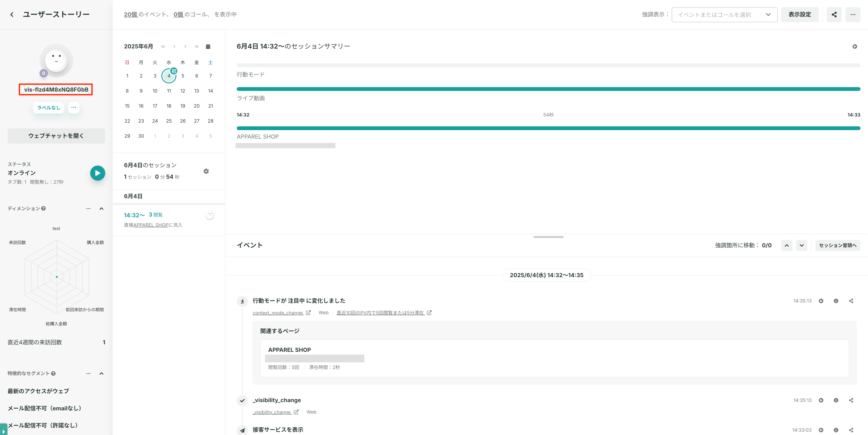Click info icon for _visibility_change event
868x435 pixels.
click(x=836, y=400)
